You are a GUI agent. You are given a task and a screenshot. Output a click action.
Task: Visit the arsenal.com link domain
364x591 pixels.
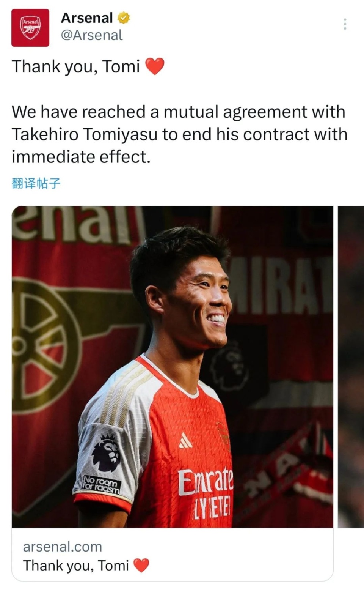pyautogui.click(x=63, y=547)
